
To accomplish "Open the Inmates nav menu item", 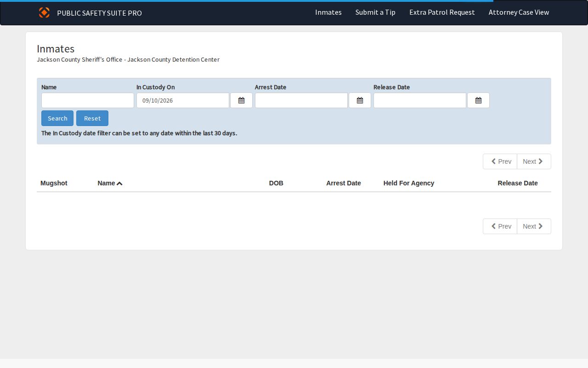I will pyautogui.click(x=328, y=12).
